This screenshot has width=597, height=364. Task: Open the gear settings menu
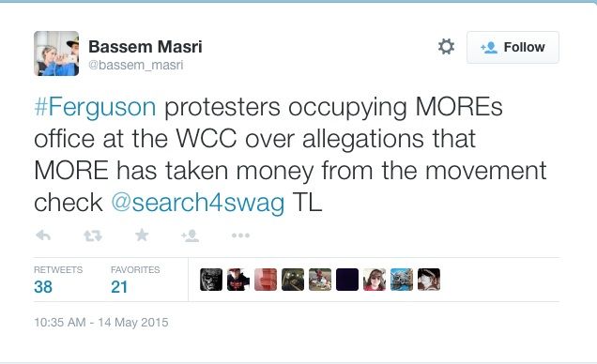(446, 47)
